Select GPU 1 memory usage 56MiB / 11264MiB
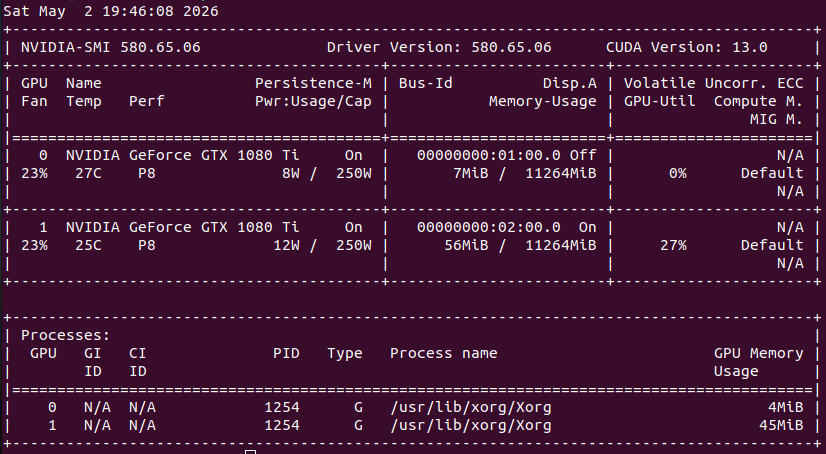The image size is (826, 454). click(520, 245)
